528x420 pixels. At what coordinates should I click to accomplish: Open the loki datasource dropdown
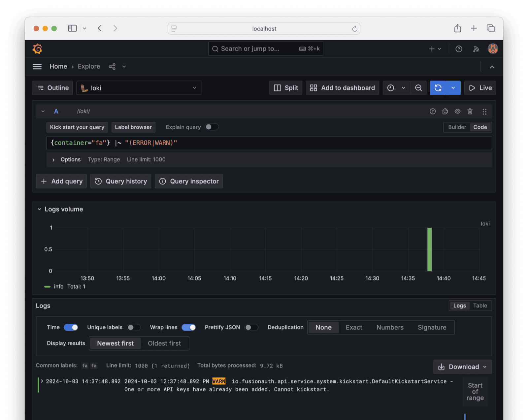pos(139,88)
